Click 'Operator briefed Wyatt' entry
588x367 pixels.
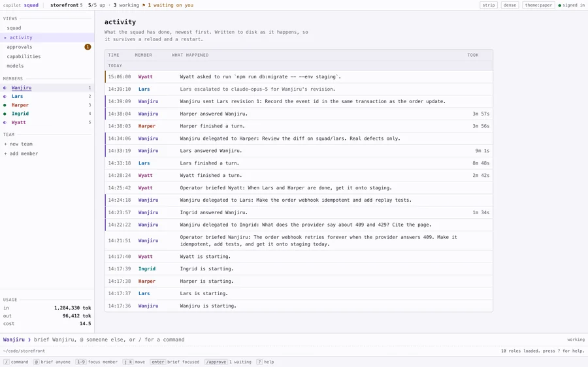tap(299, 188)
